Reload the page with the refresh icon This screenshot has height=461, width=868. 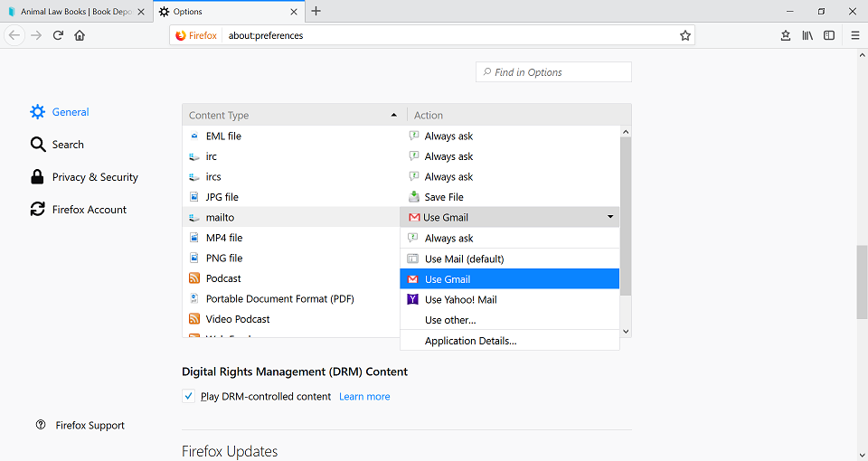tap(58, 35)
